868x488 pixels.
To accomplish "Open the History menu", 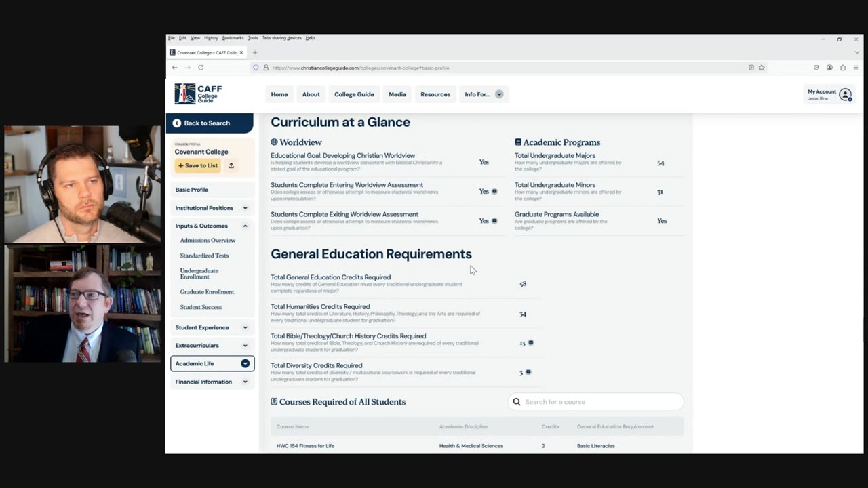I will pos(211,38).
